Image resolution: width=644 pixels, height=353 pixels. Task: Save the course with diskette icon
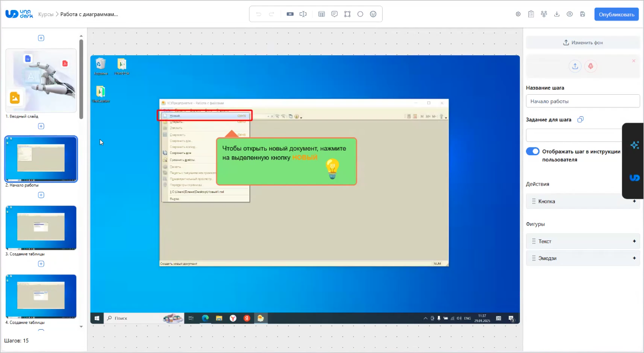[x=583, y=14]
